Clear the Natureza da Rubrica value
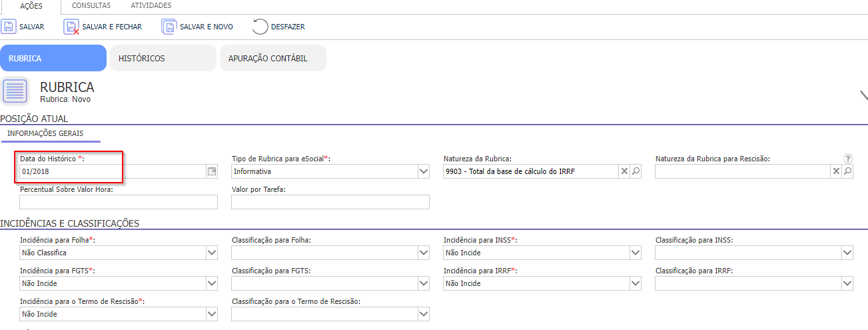The width and height of the screenshot is (868, 330). [x=624, y=172]
